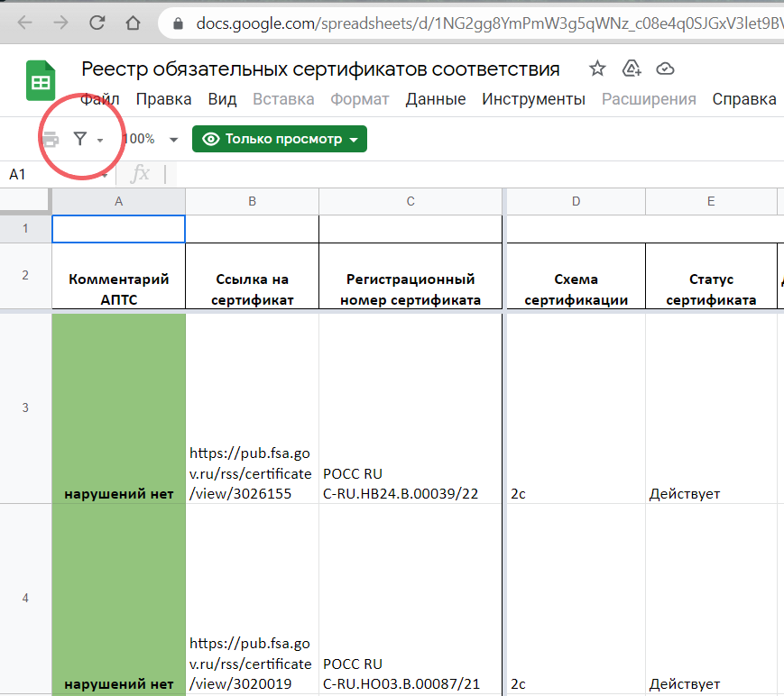Click green нарушений нет cell in row 4
The height and width of the screenshot is (696, 784).
pos(118,598)
